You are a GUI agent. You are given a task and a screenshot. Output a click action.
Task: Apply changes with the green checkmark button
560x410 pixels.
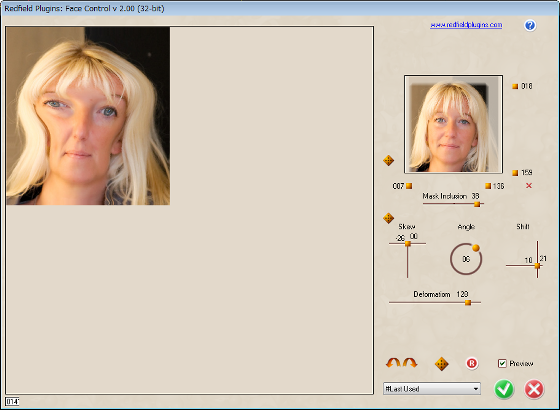(x=504, y=389)
